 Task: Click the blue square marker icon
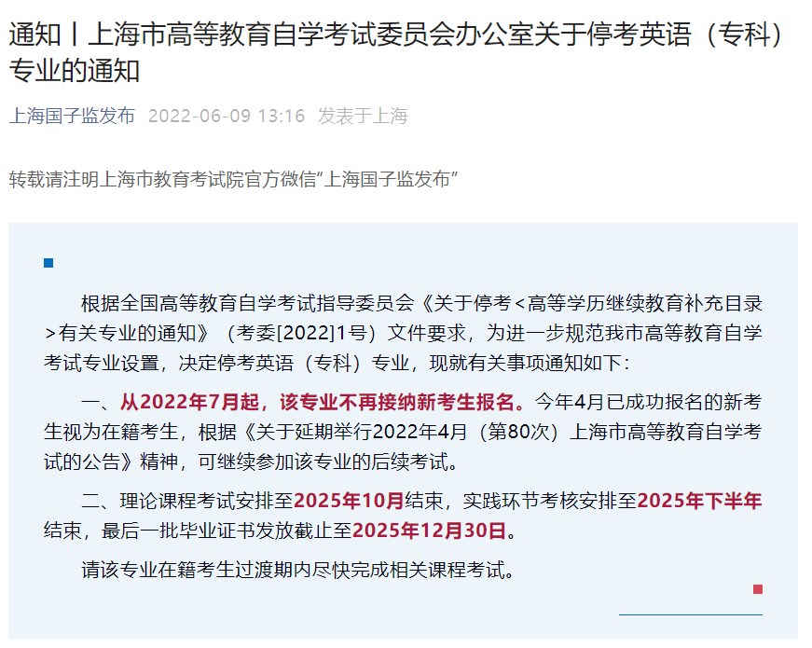click(x=48, y=263)
